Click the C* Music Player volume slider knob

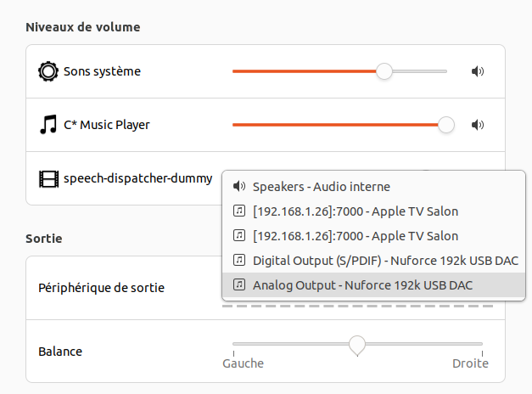point(446,125)
